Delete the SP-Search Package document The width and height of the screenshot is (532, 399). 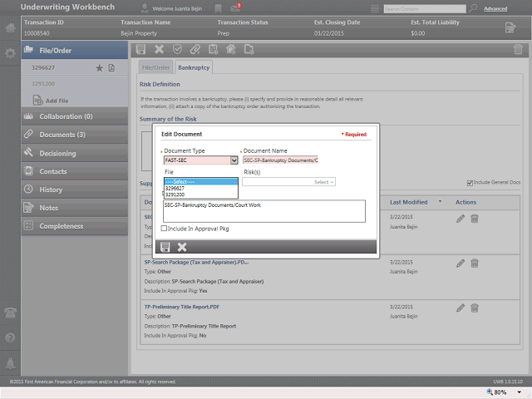point(475,263)
